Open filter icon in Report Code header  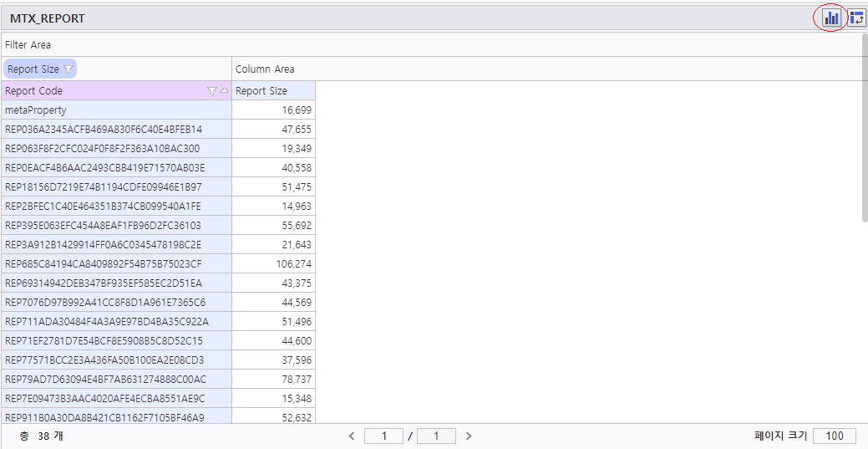(211, 91)
